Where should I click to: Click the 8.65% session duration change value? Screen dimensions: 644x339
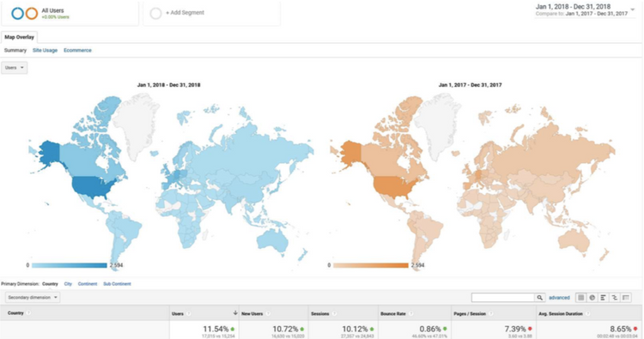(621, 330)
